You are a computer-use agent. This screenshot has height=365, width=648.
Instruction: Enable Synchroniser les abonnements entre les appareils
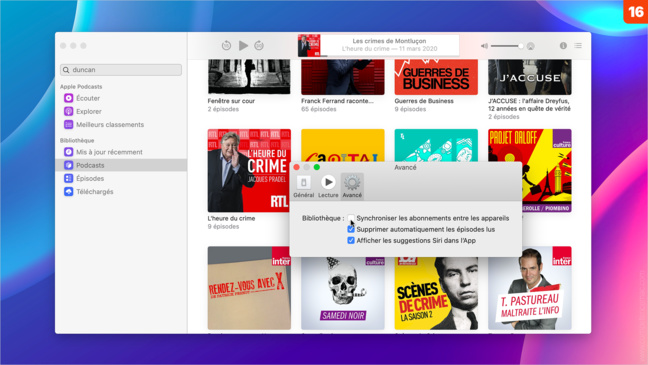pos(351,218)
